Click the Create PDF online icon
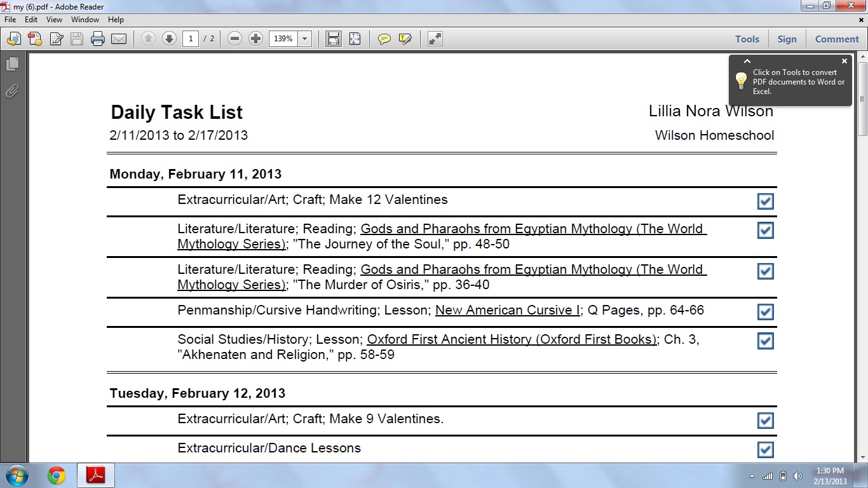 [35, 39]
